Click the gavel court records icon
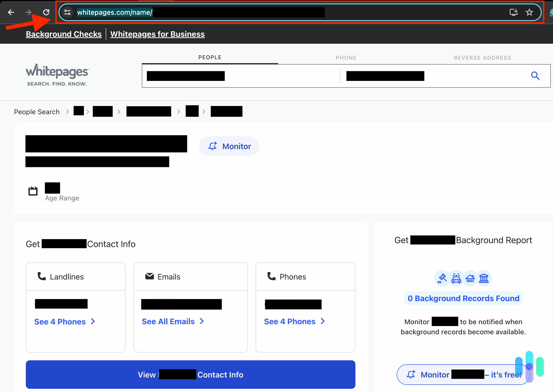The image size is (553, 392). [x=442, y=278]
